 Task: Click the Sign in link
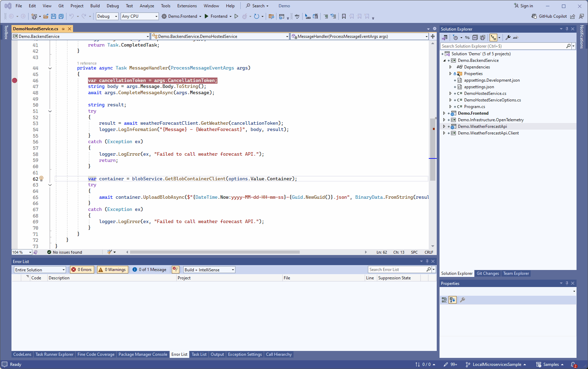pos(523,6)
